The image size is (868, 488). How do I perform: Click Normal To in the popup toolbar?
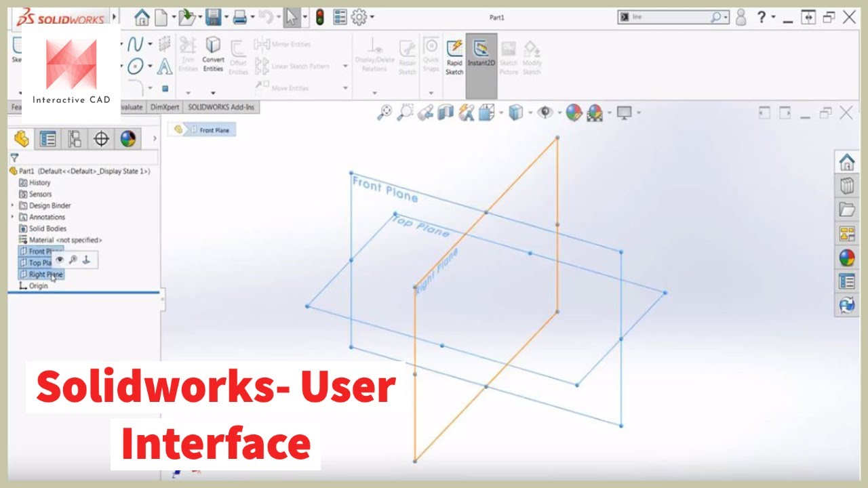[x=86, y=260]
